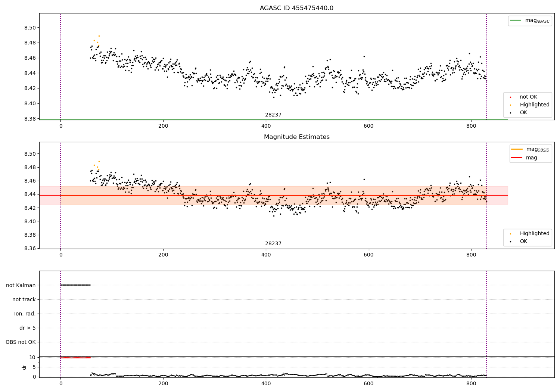Click the 8.42 y-tick of Magnitude Estimates plot
The width and height of the screenshot is (560, 392).
(x=31, y=208)
